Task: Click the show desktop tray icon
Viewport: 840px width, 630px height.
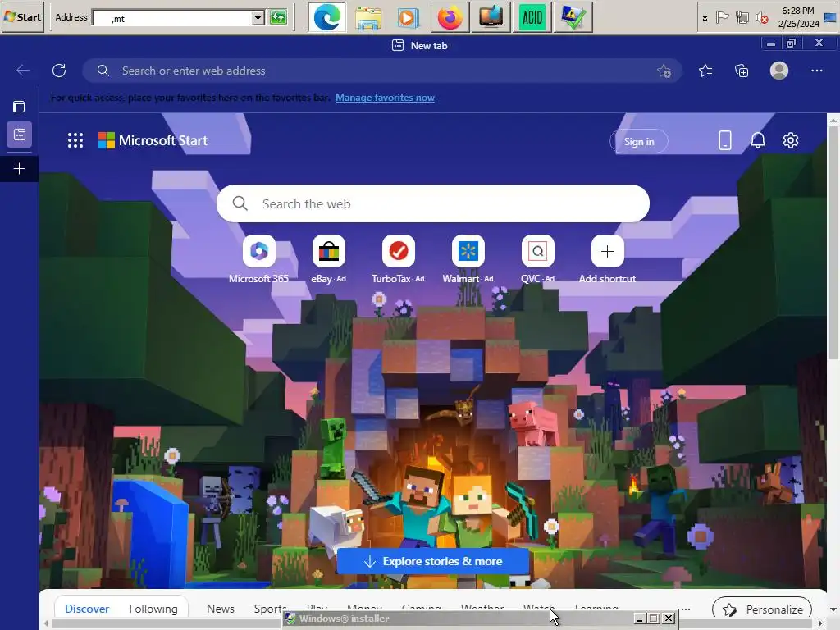Action: tap(830, 18)
